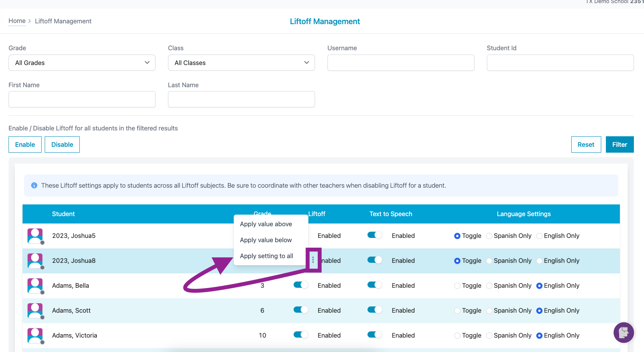Click the Last Name input field
Image resolution: width=644 pixels, height=352 pixels.
click(241, 99)
